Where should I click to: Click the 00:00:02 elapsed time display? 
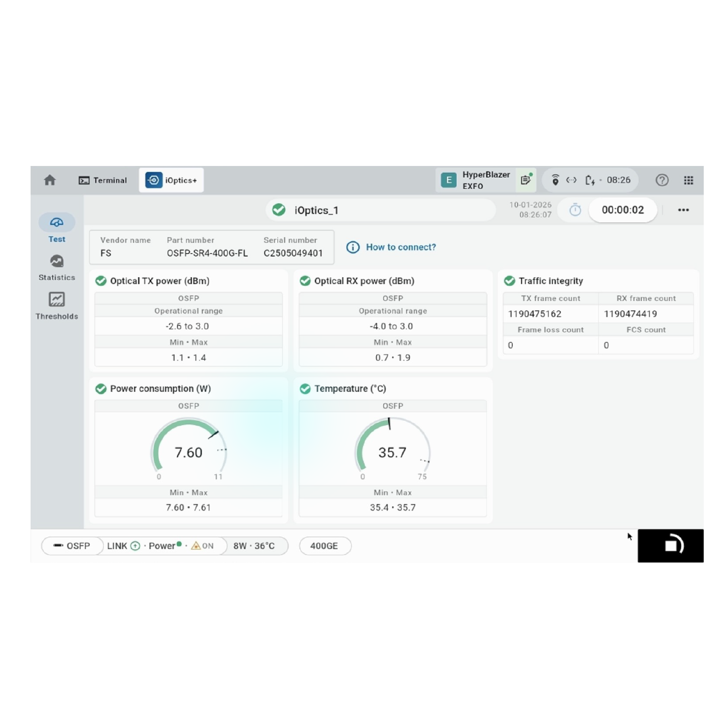623,210
